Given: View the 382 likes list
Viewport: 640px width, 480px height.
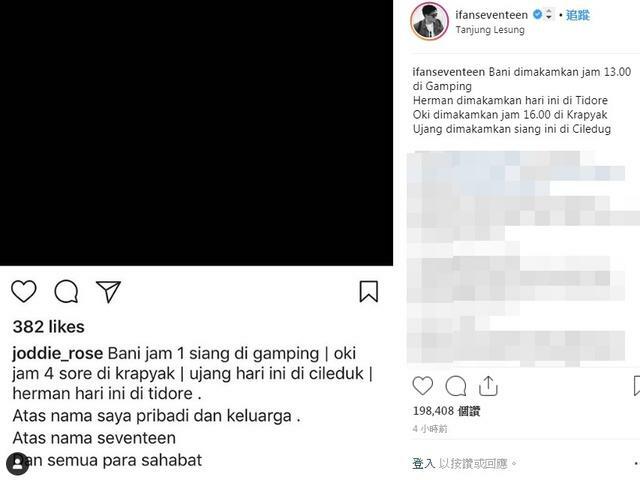Looking at the screenshot, I should pos(48,327).
